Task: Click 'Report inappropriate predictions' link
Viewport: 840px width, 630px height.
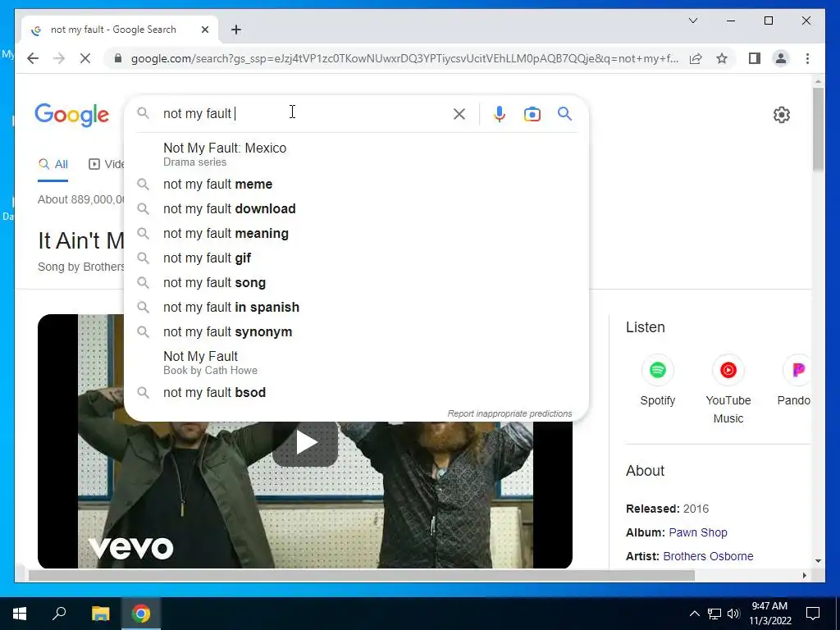Action: point(509,413)
